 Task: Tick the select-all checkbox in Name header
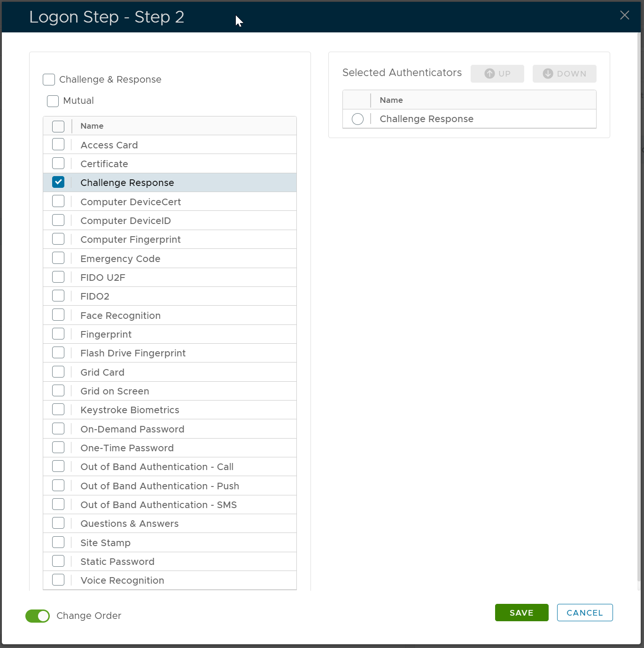(58, 126)
